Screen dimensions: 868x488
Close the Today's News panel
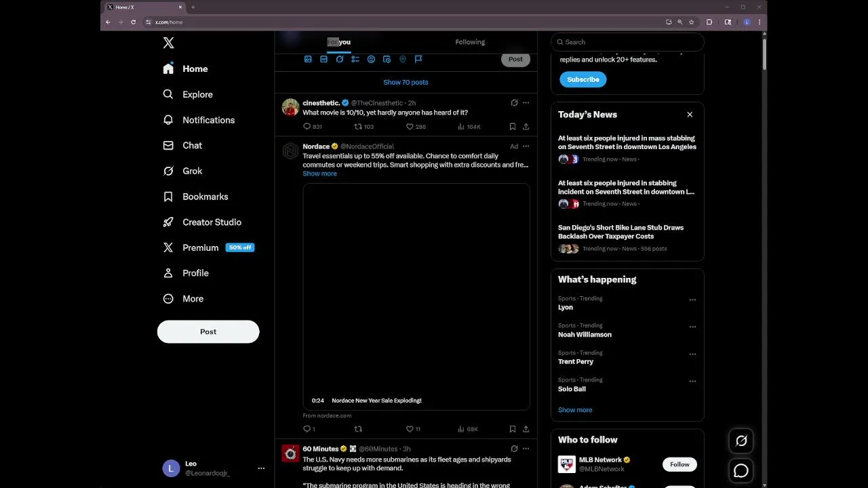690,115
